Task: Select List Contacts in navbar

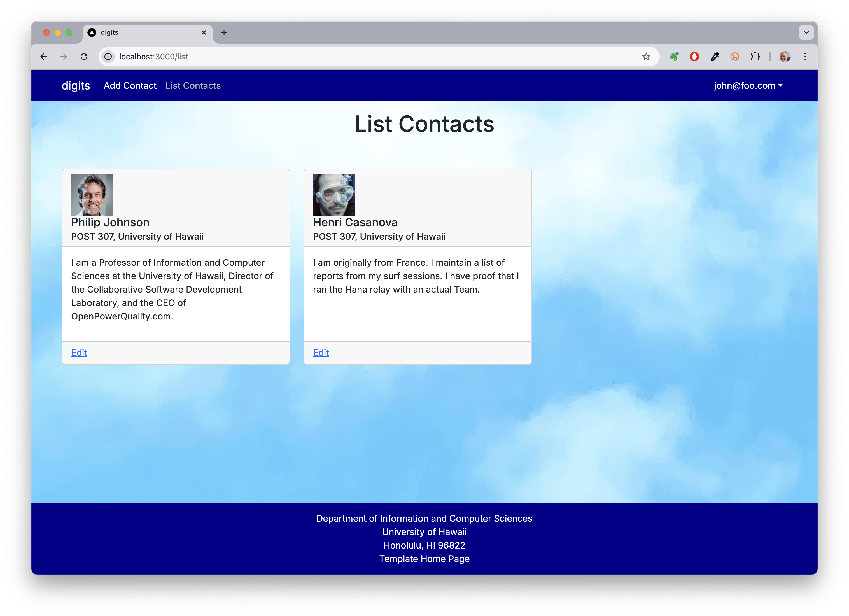Action: click(x=193, y=86)
